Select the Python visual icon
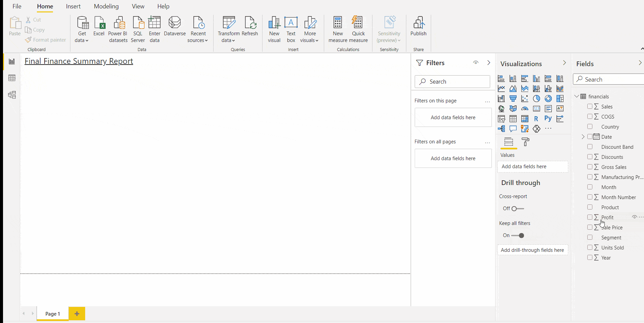The image size is (644, 323). (548, 119)
